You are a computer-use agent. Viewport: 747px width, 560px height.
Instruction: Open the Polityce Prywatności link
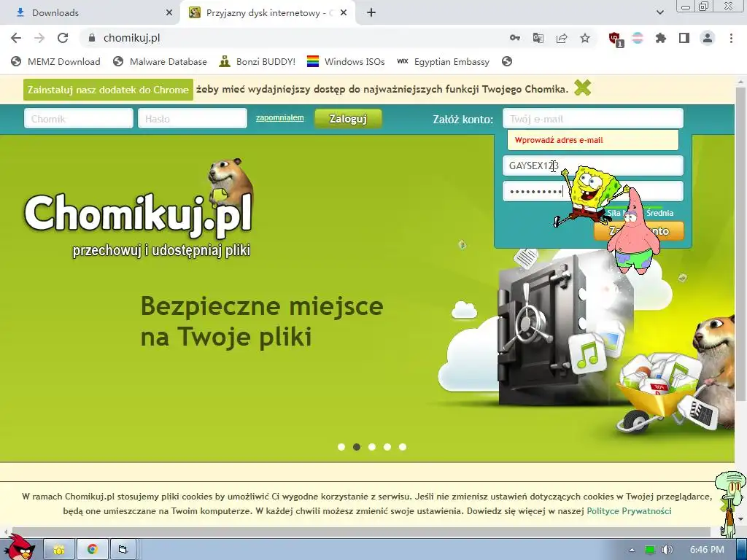click(629, 511)
